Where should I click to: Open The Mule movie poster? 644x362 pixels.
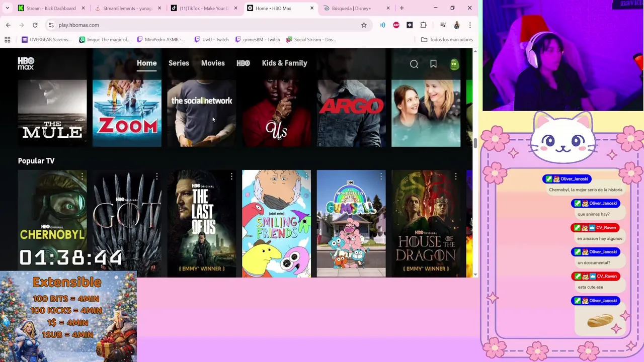coord(52,113)
